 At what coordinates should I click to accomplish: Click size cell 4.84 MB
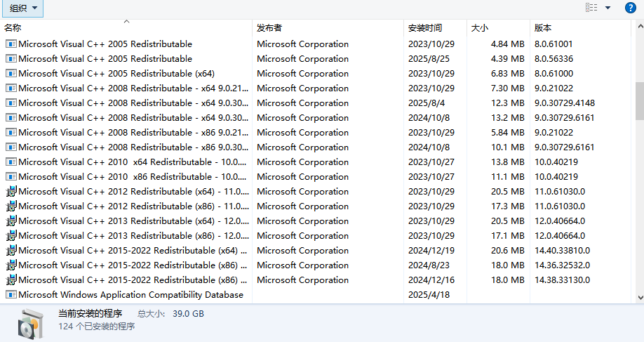[508, 44]
